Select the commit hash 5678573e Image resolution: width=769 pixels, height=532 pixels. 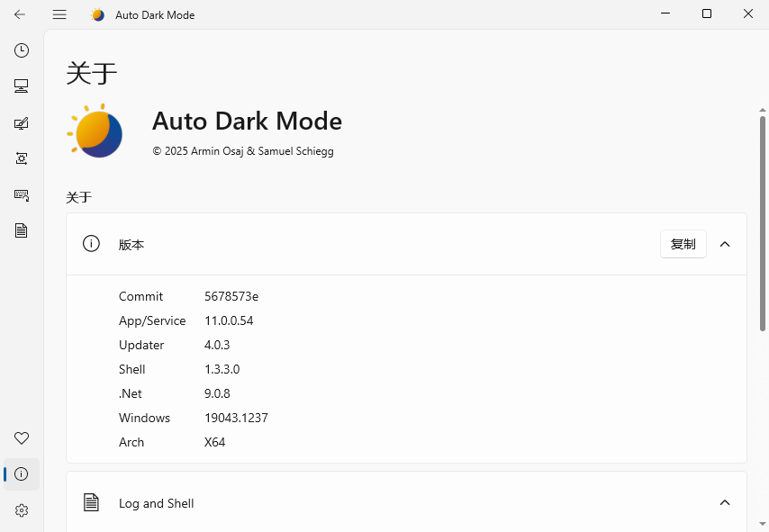click(x=231, y=296)
